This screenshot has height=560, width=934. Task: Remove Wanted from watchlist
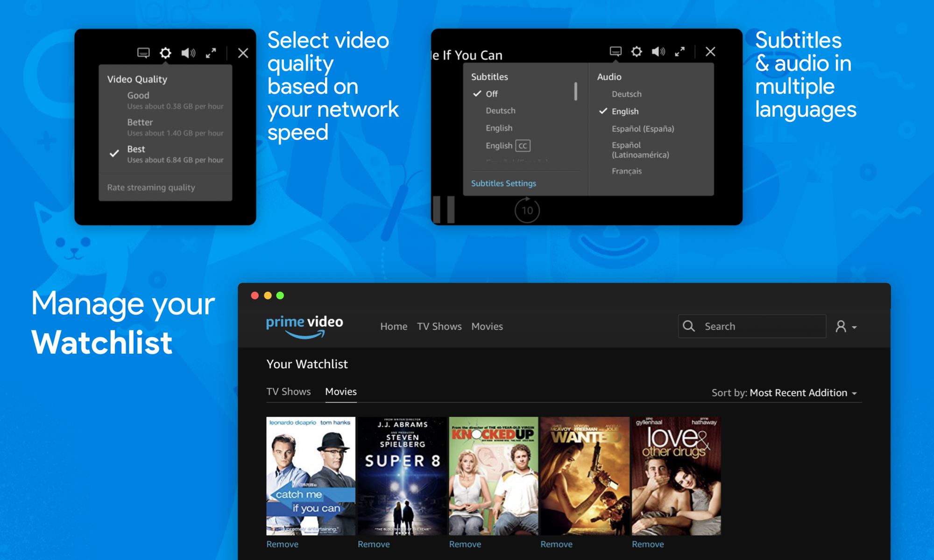[556, 544]
